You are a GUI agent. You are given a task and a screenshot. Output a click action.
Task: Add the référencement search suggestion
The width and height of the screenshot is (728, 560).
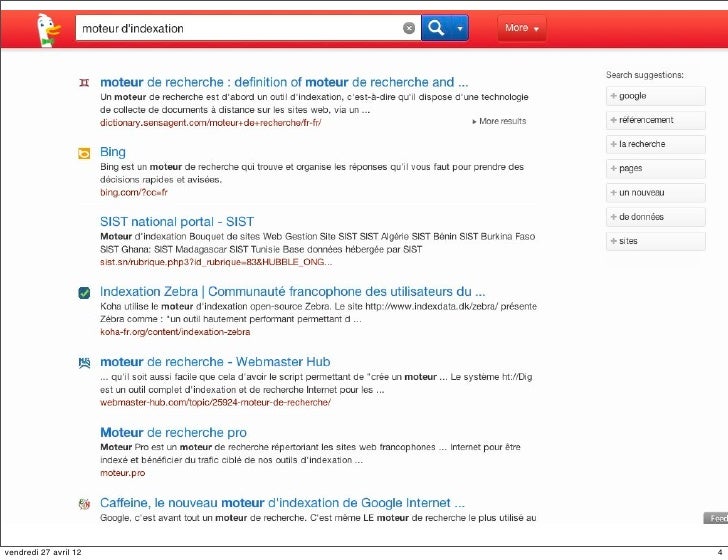click(656, 120)
